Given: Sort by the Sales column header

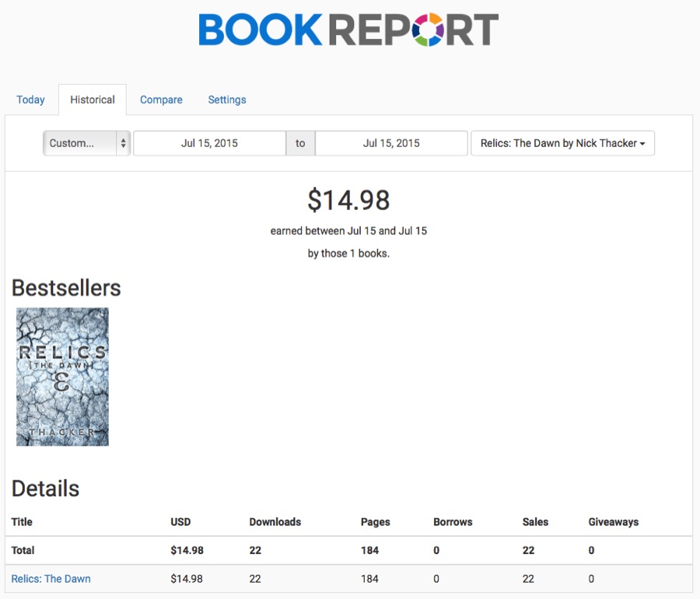Looking at the screenshot, I should [535, 522].
